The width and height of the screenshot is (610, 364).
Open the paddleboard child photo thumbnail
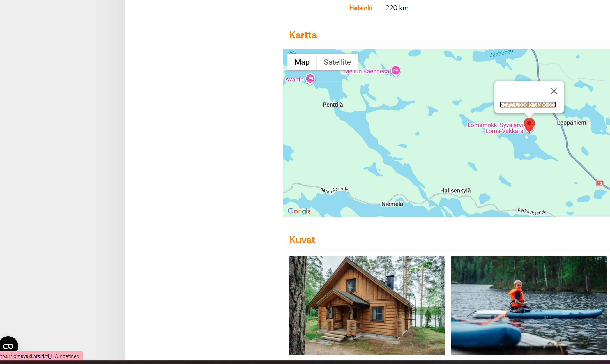[529, 305]
